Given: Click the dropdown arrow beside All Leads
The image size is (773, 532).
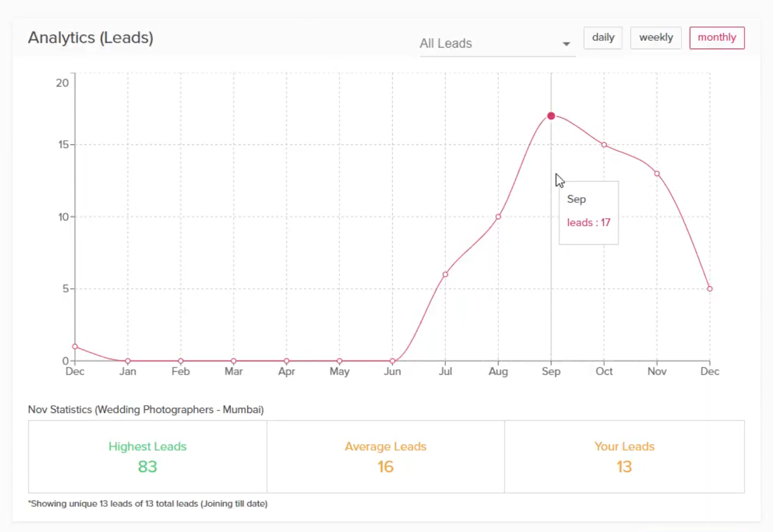Looking at the screenshot, I should 566,44.
